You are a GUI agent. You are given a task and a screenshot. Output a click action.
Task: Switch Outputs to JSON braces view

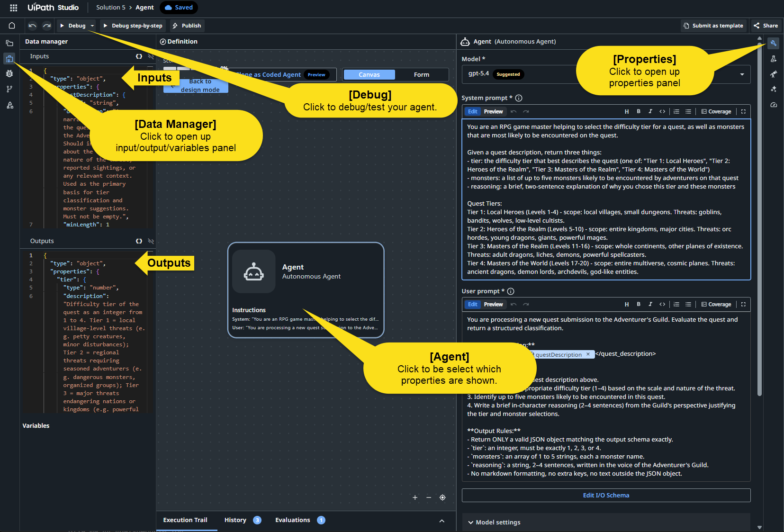(139, 241)
